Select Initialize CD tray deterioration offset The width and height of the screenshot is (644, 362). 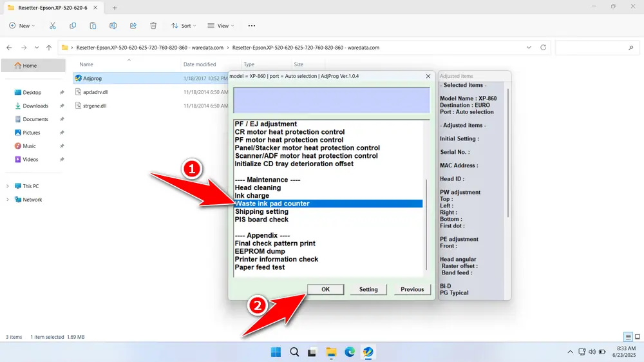tap(294, 164)
